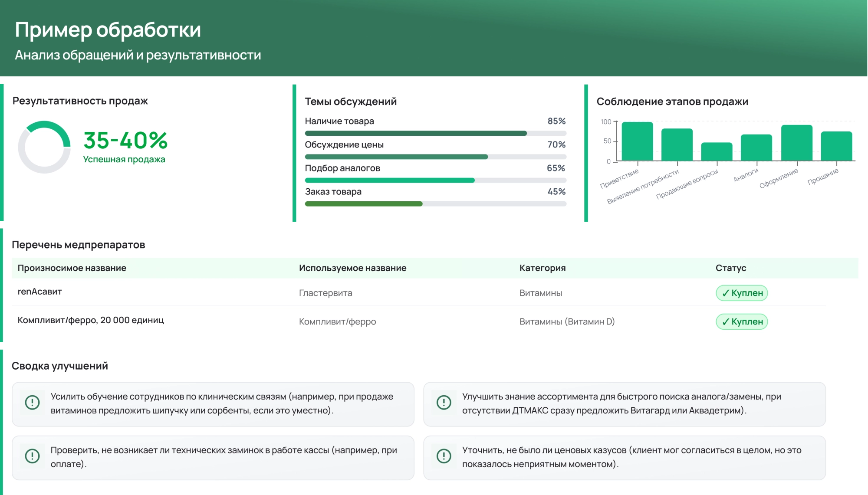868x495 pixels.
Task: Click the 'Сводка улучшений' heading
Action: (60, 366)
